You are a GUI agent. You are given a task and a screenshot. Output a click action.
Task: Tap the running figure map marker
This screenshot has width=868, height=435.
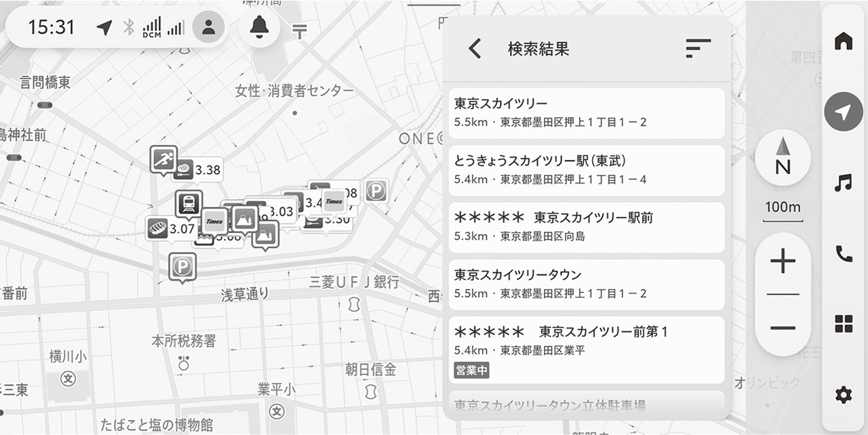coord(163,159)
